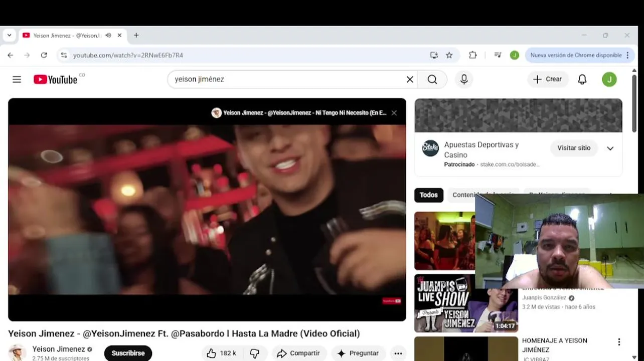Select the Todos filter chip
This screenshot has width=644, height=361.
(429, 195)
